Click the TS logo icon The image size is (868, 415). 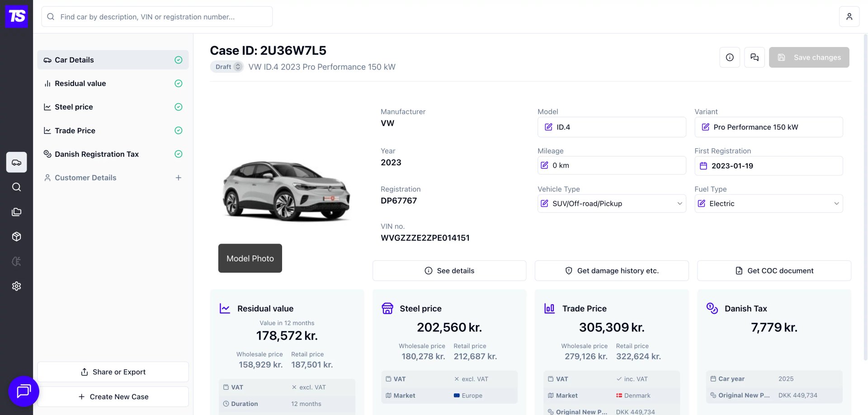pyautogui.click(x=17, y=17)
